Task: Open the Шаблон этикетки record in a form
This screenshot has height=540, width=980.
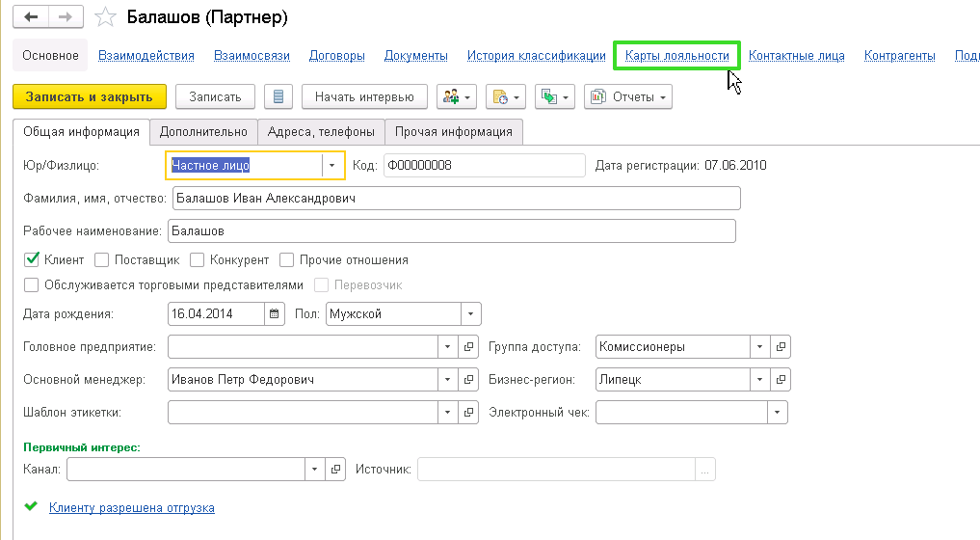Action: point(468,413)
